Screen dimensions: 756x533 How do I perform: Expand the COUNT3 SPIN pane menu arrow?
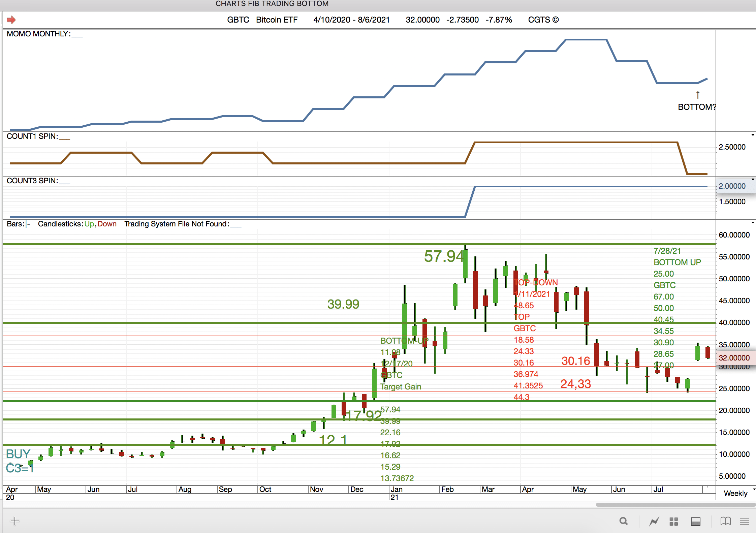pyautogui.click(x=753, y=180)
